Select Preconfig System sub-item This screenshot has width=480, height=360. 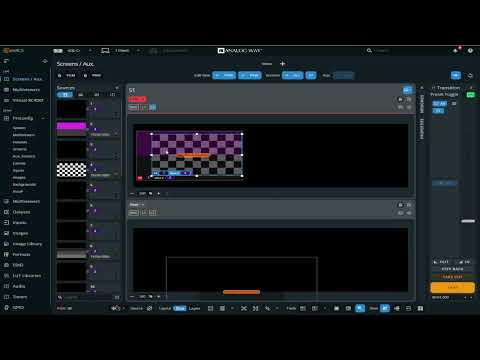19,128
